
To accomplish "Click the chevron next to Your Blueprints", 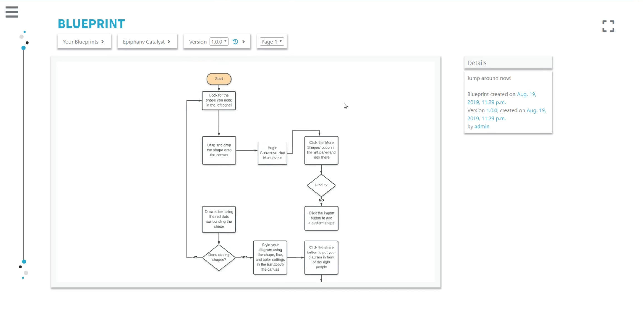I will [x=103, y=41].
